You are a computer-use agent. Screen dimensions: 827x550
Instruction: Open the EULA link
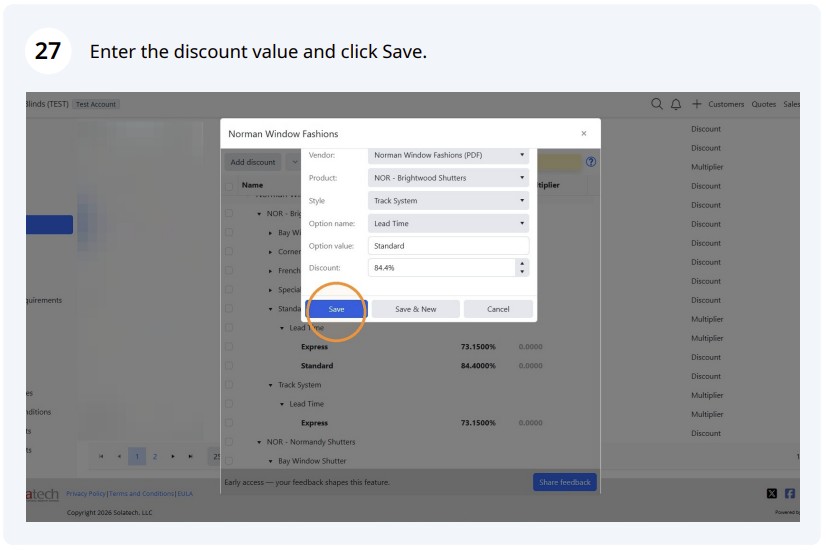tap(185, 494)
